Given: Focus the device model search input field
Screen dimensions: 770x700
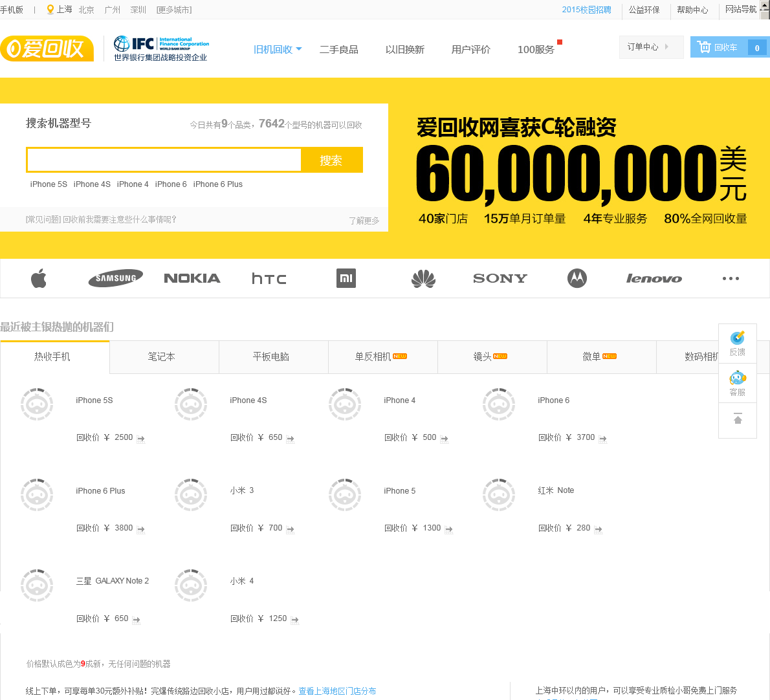Looking at the screenshot, I should (164, 160).
